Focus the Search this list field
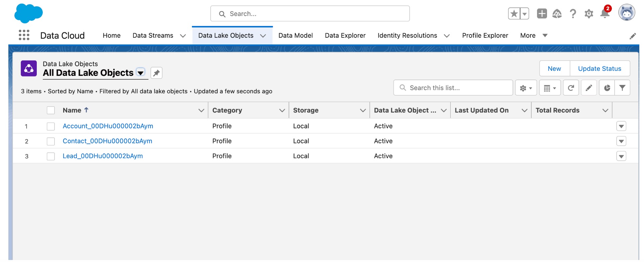The height and width of the screenshot is (262, 644). [453, 88]
